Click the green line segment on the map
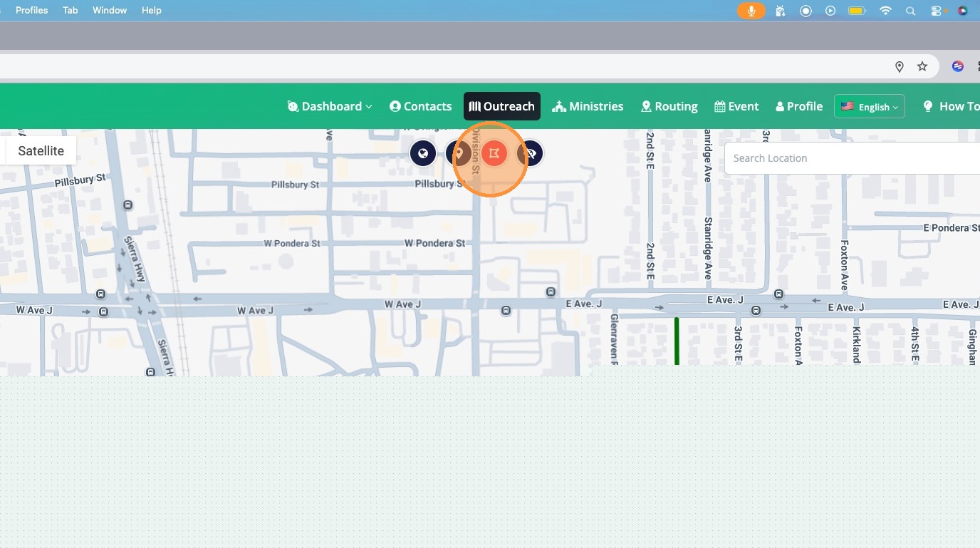Image resolution: width=980 pixels, height=548 pixels. pyautogui.click(x=677, y=341)
